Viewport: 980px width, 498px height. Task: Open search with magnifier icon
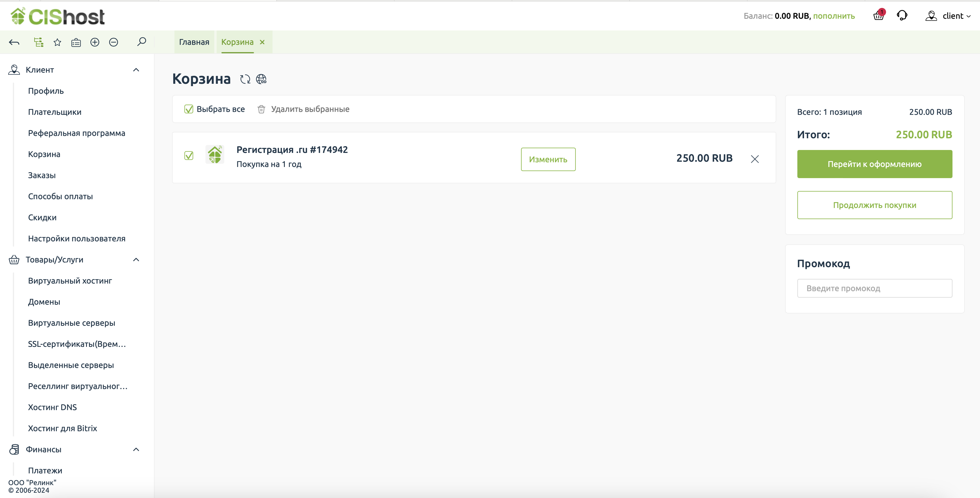tap(141, 42)
